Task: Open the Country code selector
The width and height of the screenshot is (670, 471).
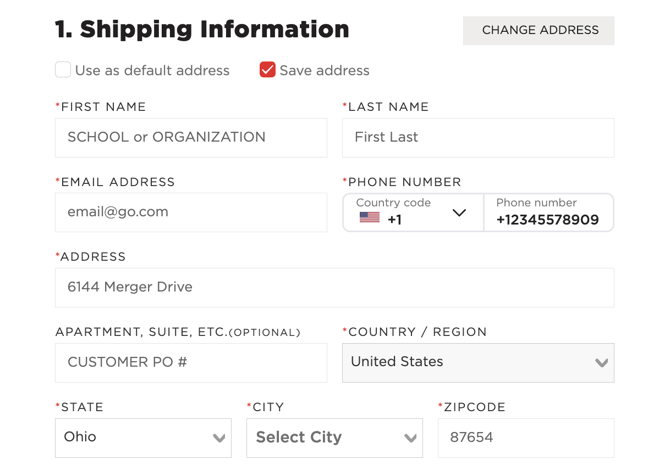Action: click(x=413, y=212)
